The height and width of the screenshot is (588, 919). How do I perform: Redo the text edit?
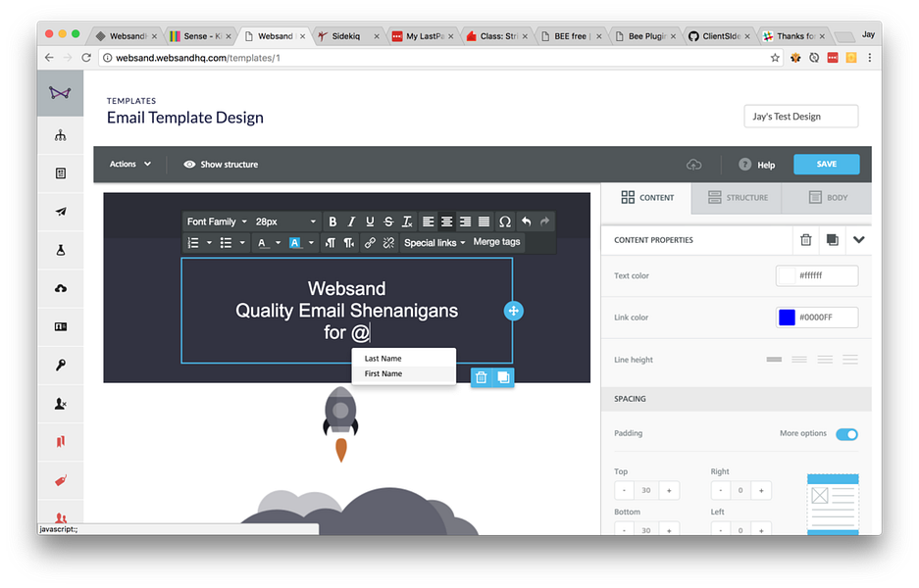[545, 221]
